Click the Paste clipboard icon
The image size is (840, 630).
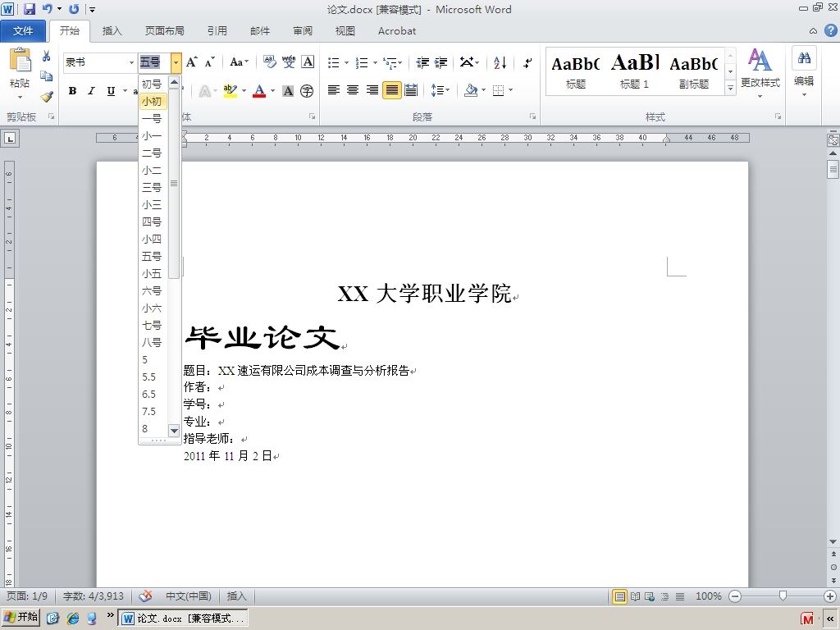pyautogui.click(x=20, y=61)
